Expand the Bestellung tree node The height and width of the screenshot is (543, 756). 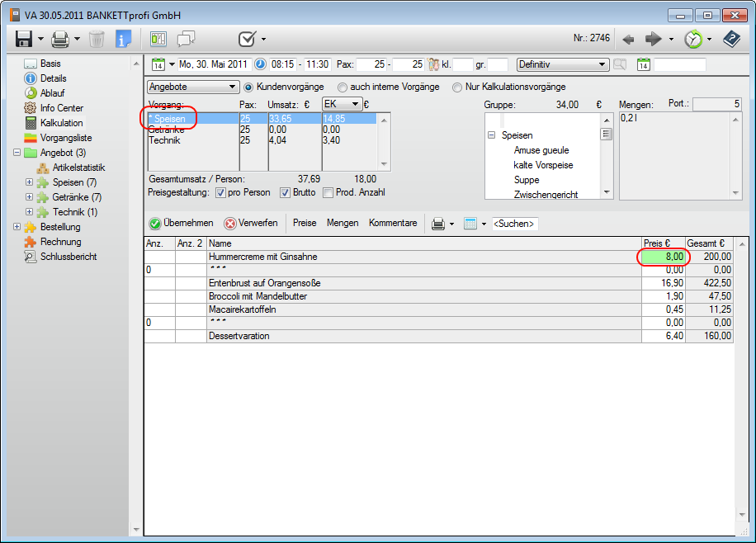pos(18,227)
